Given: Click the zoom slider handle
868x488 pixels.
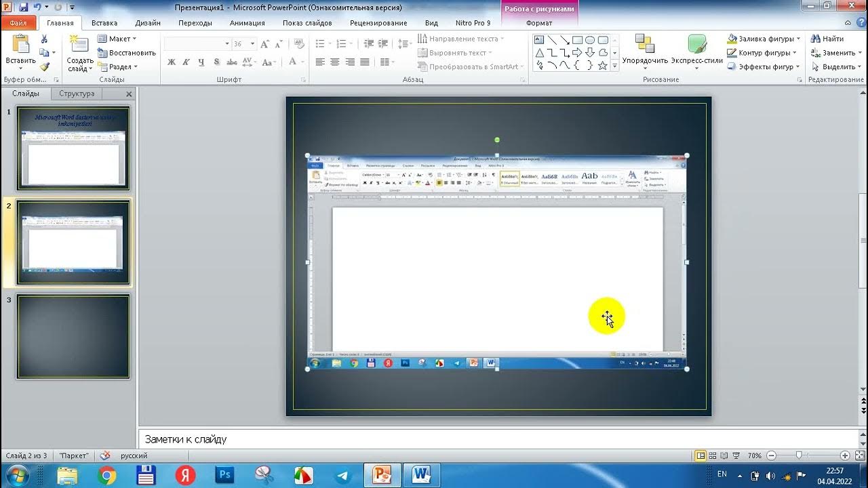Looking at the screenshot, I should [x=800, y=455].
